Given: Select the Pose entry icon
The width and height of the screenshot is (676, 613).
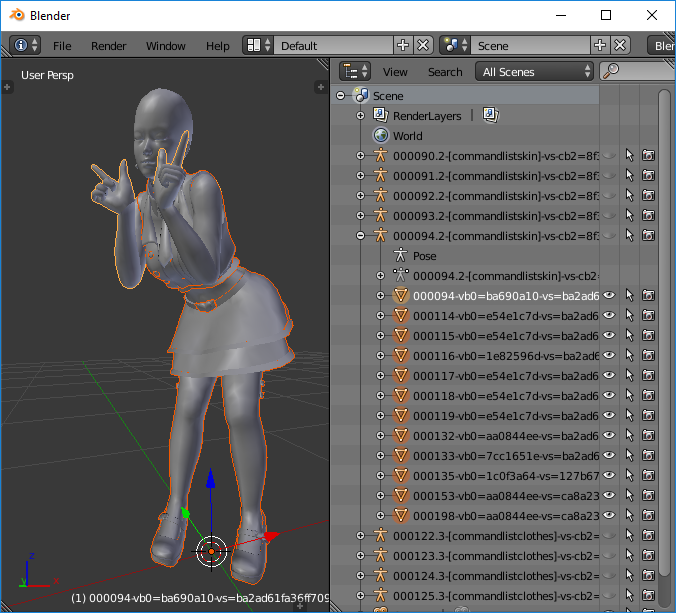Looking at the screenshot, I should tap(401, 255).
